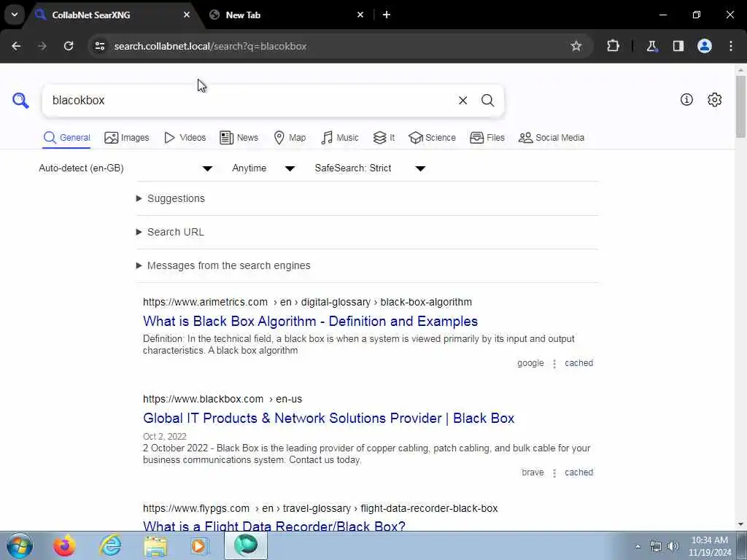This screenshot has width=747, height=560.
Task: Click the system volume speaker icon
Action: point(673,546)
